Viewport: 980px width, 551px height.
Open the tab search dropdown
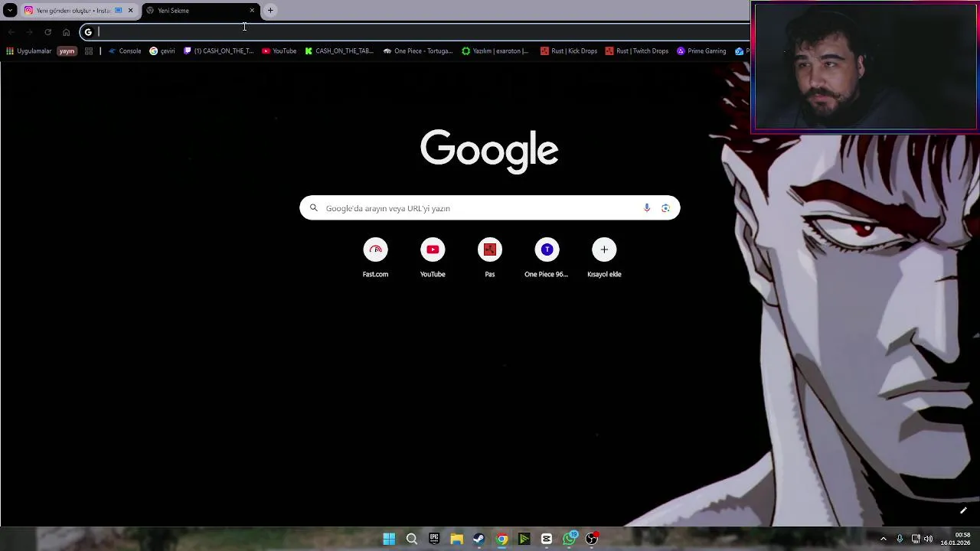(x=10, y=11)
